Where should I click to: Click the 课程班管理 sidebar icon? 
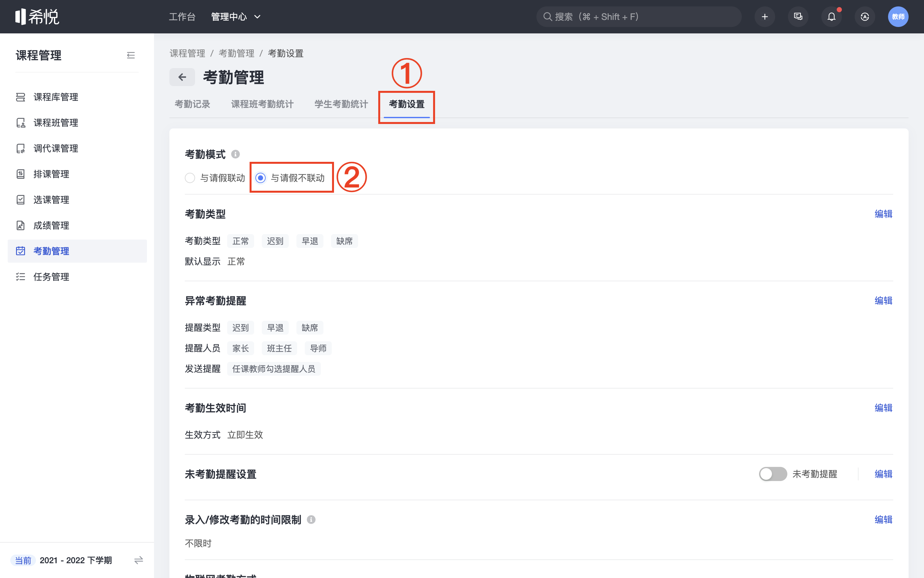(21, 123)
